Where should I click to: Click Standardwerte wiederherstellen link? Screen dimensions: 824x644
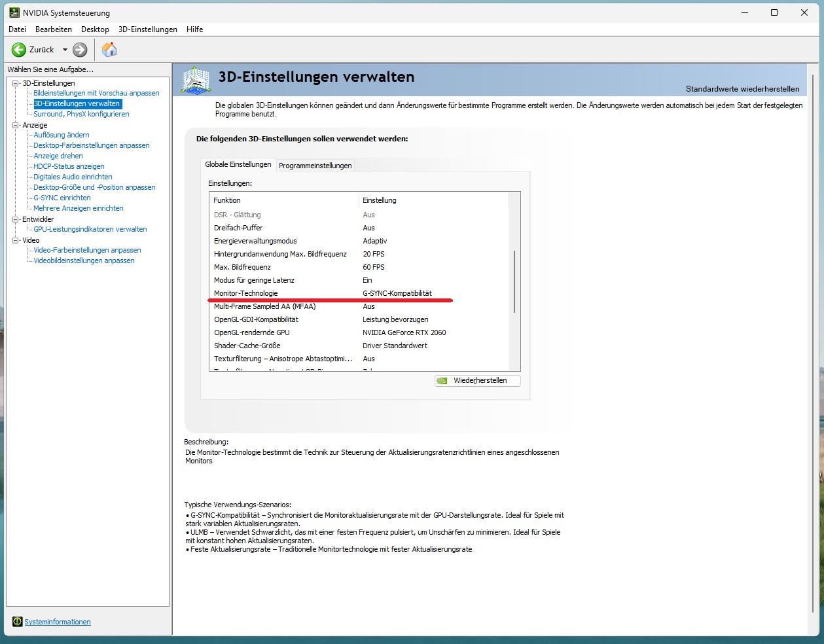742,89
